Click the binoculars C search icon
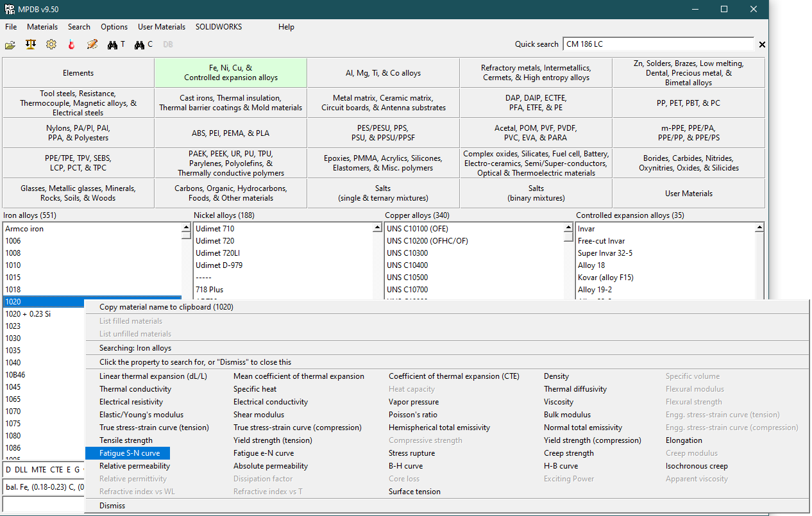Image resolution: width=812 pixels, height=516 pixels. point(144,45)
